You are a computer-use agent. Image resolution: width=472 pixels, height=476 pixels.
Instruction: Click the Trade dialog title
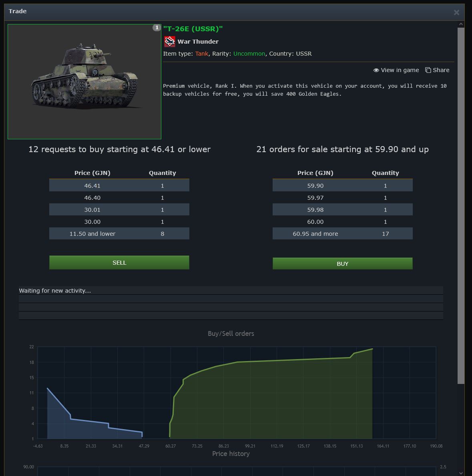[18, 11]
